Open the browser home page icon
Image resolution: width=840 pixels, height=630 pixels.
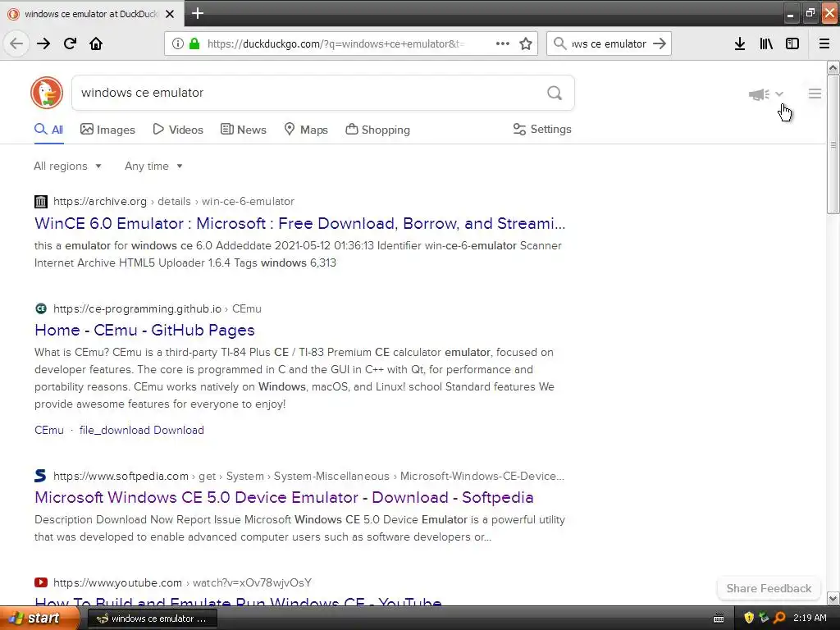tap(96, 43)
